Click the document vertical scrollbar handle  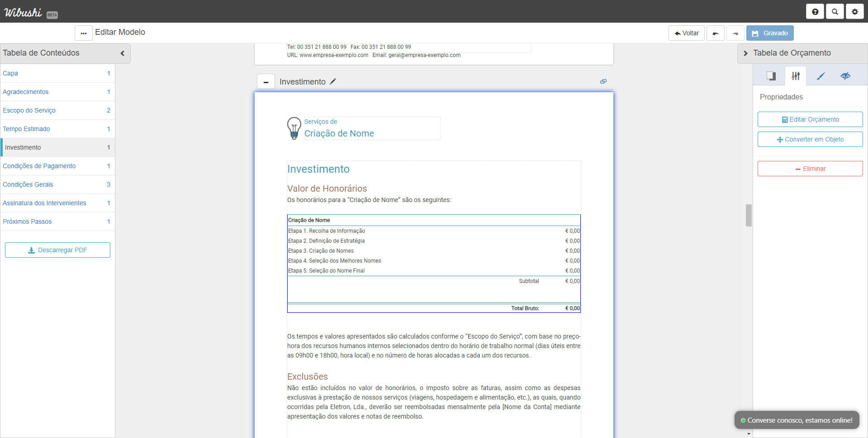click(749, 215)
